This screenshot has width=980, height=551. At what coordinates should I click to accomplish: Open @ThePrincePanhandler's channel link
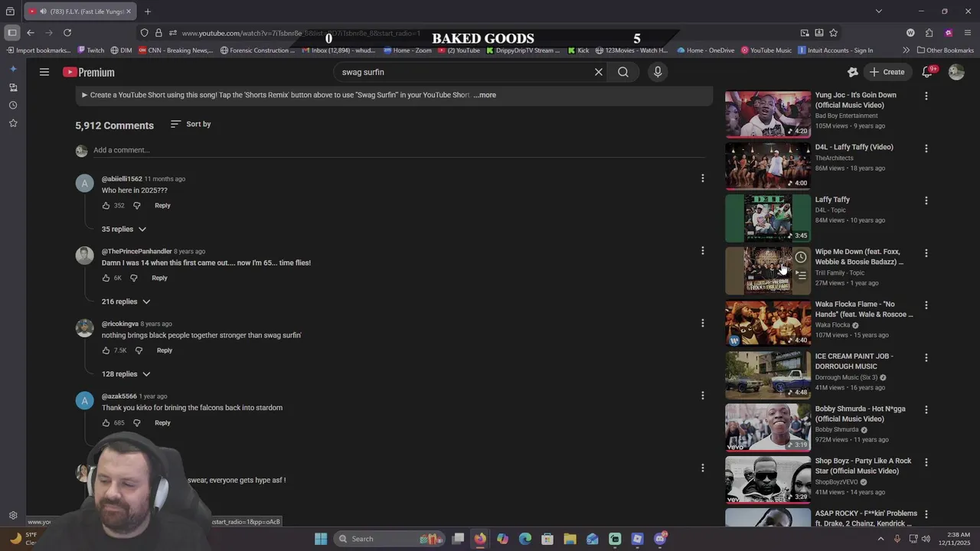137,252
